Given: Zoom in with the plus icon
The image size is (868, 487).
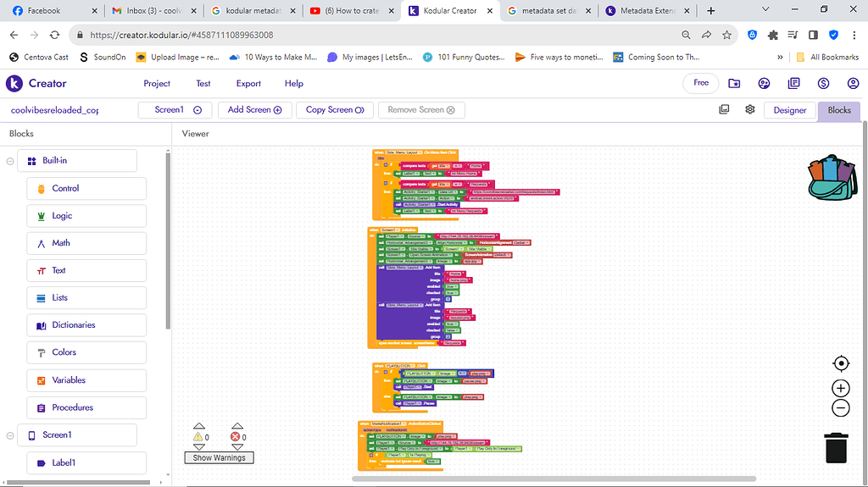Looking at the screenshot, I should (x=841, y=388).
